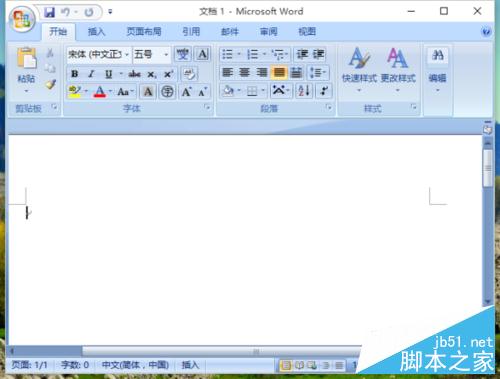Cut the selection

click(50, 53)
